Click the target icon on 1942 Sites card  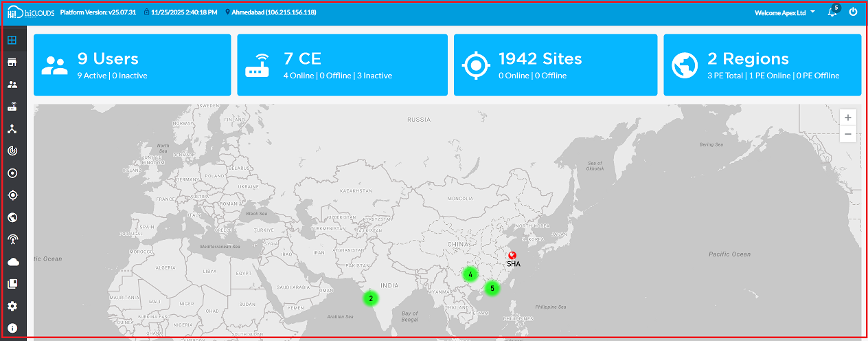point(475,66)
